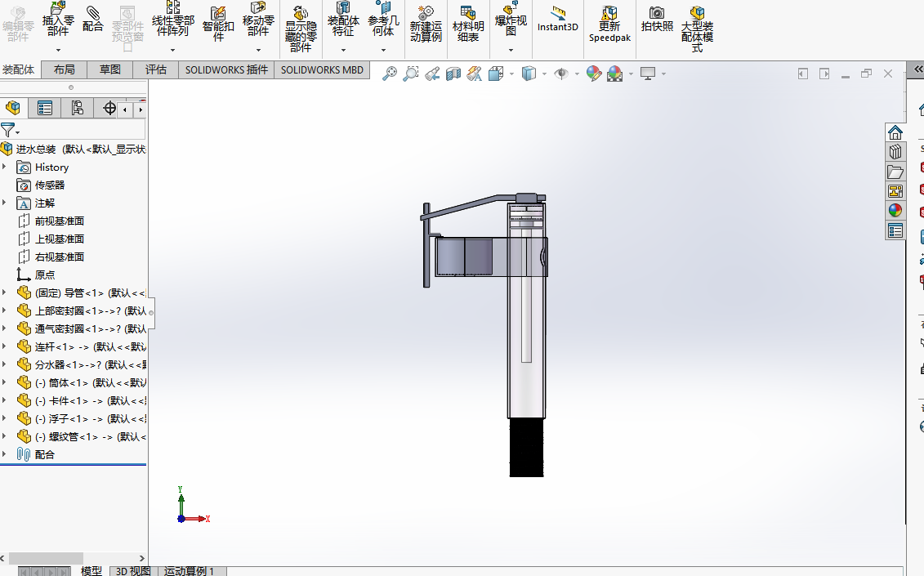
Task: Select 原点 (Origin) in the tree
Action: 45,275
